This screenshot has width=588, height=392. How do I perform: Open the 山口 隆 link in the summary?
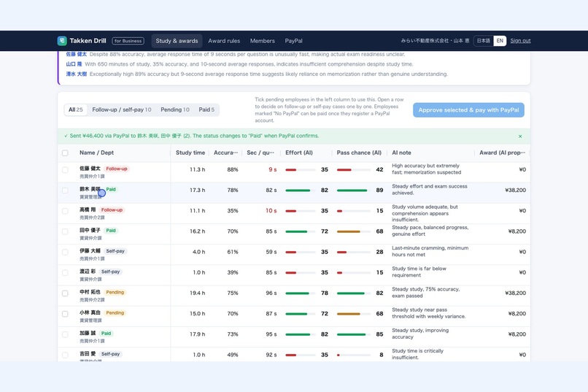pos(74,64)
